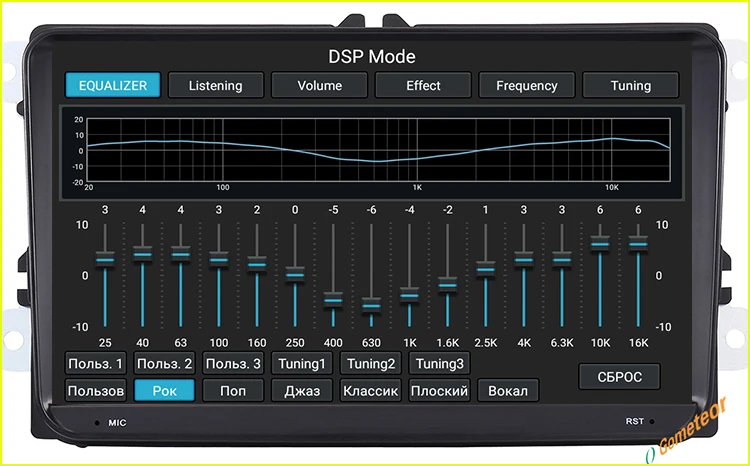
Task: Click the 1.6K band slider handle
Action: [448, 285]
